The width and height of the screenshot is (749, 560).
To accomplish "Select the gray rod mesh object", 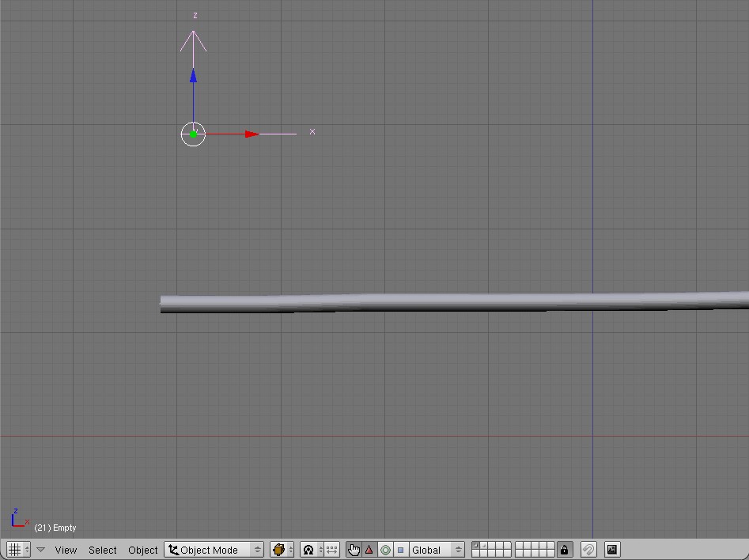I will [x=454, y=302].
